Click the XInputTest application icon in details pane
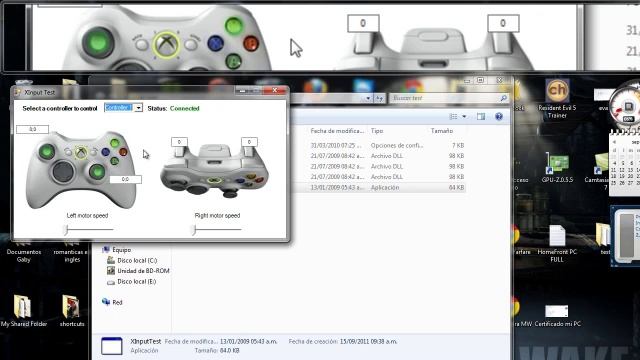The width and height of the screenshot is (640, 360). (x=111, y=346)
